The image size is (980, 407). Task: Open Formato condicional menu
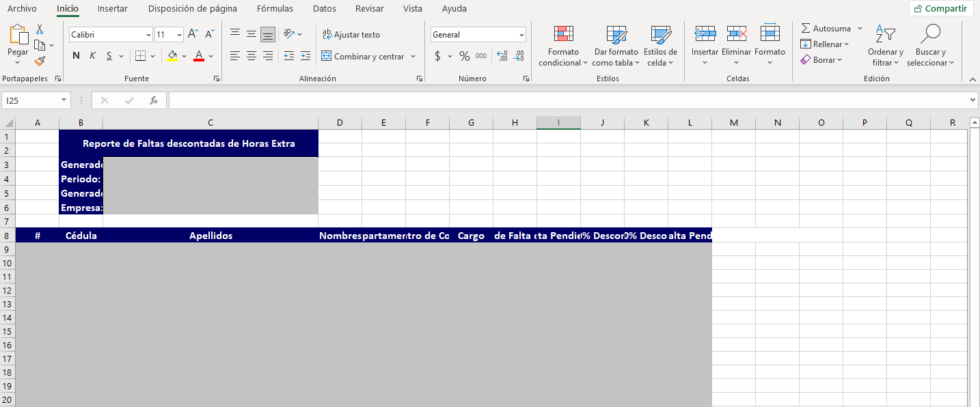[x=563, y=46]
